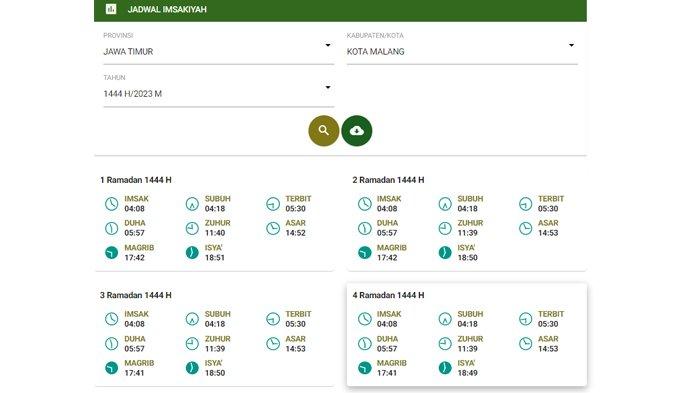
Task: Click the Terbit icon in 4 Ramadan card
Action: click(525, 319)
